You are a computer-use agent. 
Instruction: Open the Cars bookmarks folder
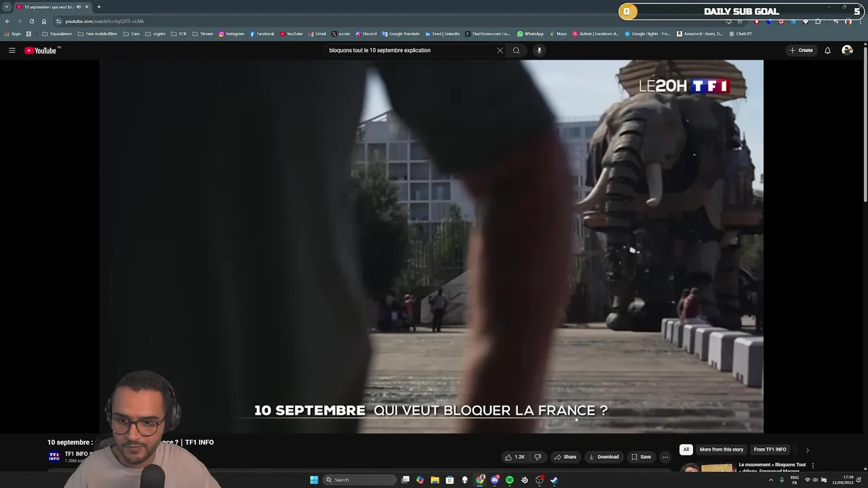coord(132,34)
